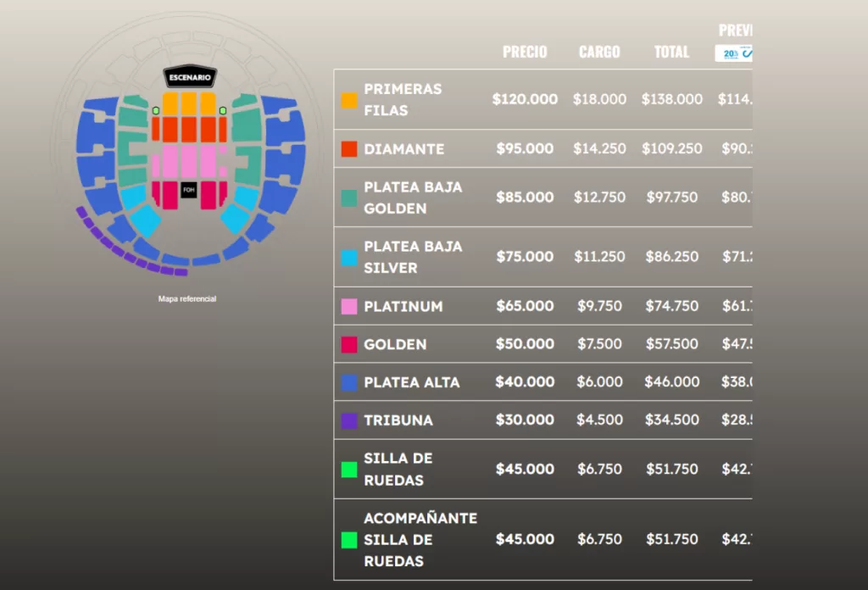
Task: Select the left green wheelchair marker on map
Action: click(x=156, y=111)
